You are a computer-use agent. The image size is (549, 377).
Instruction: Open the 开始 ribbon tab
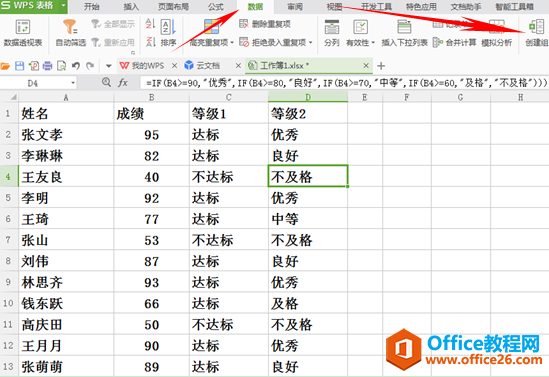[x=92, y=7]
